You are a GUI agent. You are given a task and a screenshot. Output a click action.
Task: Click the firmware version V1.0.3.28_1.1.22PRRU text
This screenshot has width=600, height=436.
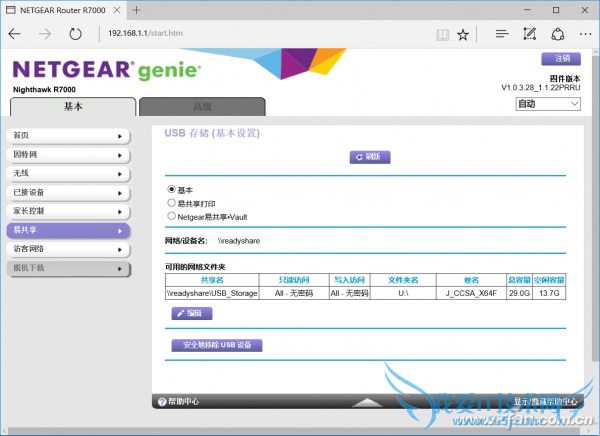click(541, 88)
